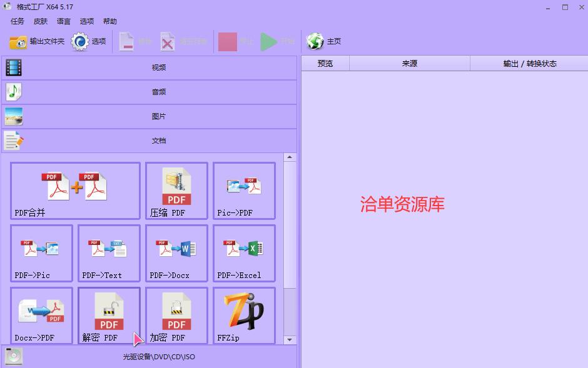Choose the PDF->Docx converter
588x368 pixels.
[x=176, y=253]
